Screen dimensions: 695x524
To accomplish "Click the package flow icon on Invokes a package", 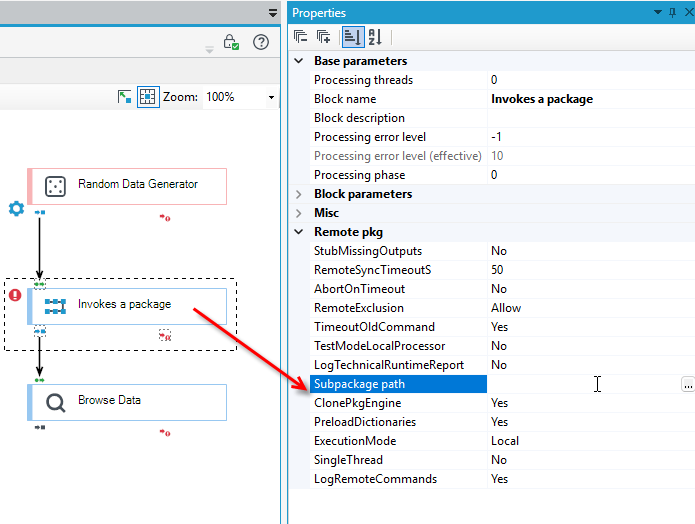I will pos(55,306).
